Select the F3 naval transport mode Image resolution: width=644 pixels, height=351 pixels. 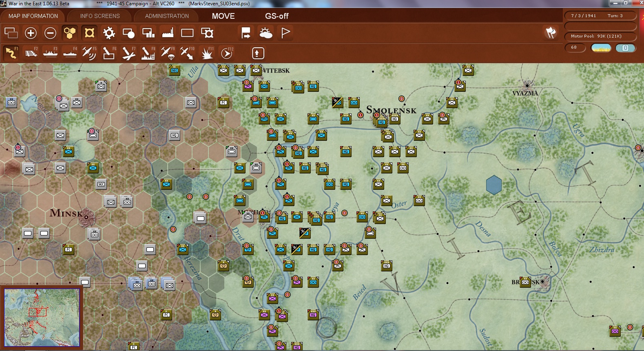[x=50, y=53]
